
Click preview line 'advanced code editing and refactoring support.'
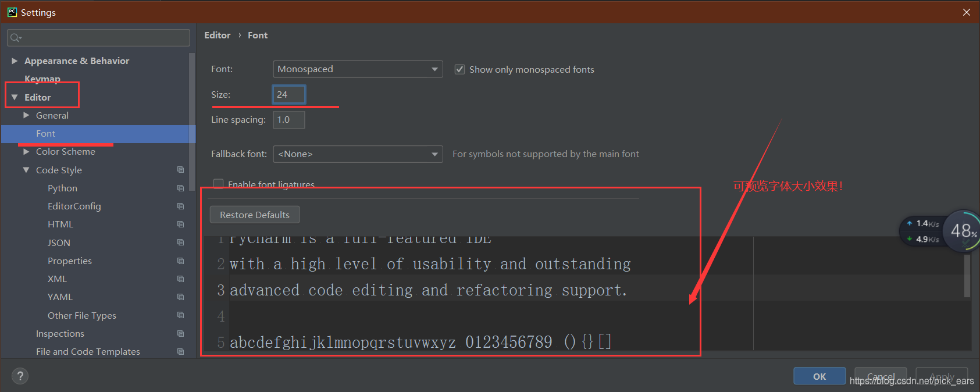coord(429,290)
